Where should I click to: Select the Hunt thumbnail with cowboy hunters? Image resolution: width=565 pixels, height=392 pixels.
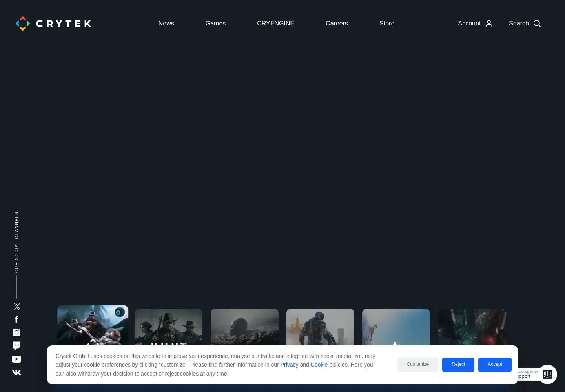click(168, 327)
